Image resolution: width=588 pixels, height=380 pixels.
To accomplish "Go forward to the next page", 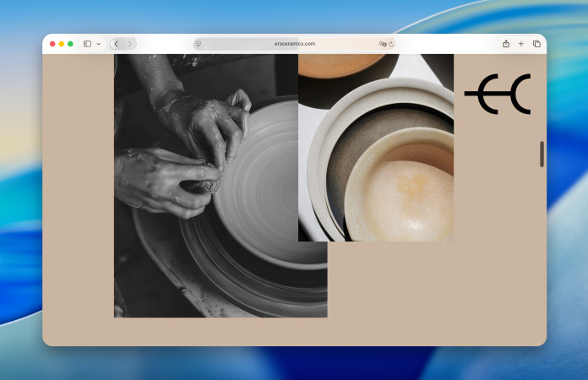I will click(x=129, y=44).
